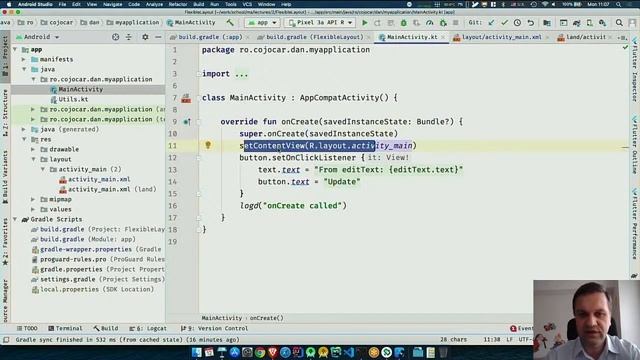Click the MainActivity breadcrumb in navigation bar

tap(191, 22)
